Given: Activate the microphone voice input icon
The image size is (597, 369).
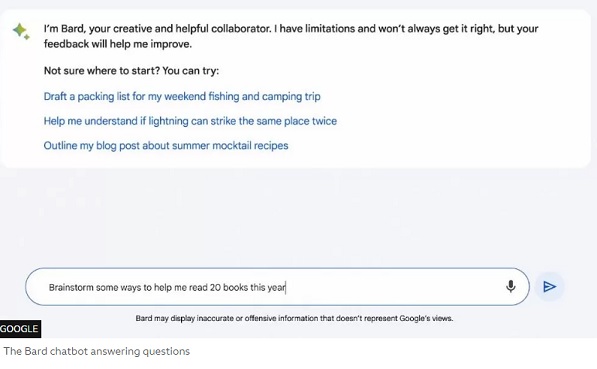Looking at the screenshot, I should click(x=511, y=286).
